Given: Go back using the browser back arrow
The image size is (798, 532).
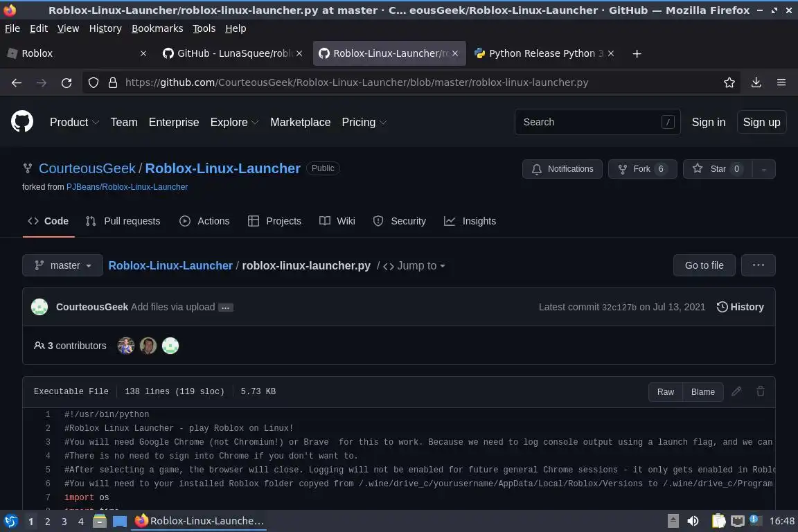Looking at the screenshot, I should click(17, 82).
